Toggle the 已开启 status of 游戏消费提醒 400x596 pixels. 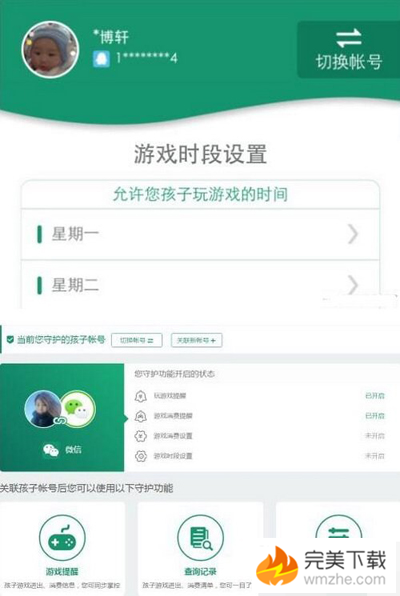click(x=375, y=416)
